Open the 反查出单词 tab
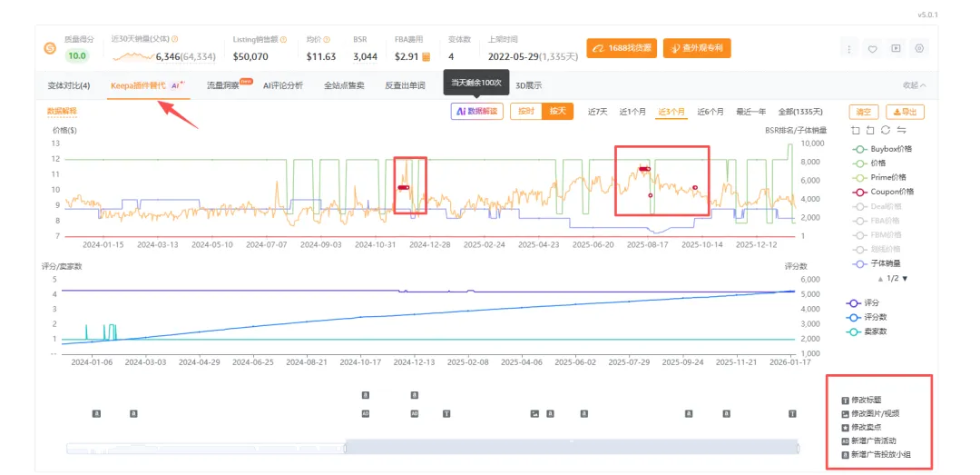The width and height of the screenshot is (980, 475). tap(405, 85)
